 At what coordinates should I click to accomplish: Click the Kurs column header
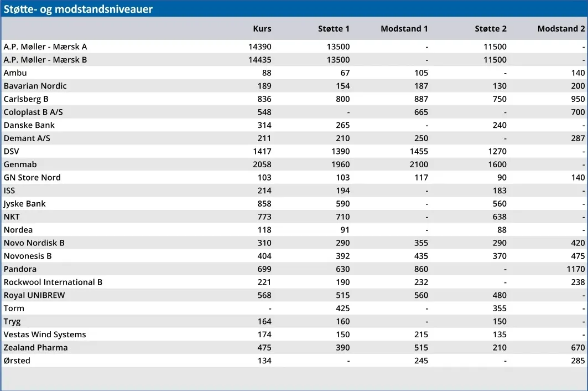pyautogui.click(x=262, y=29)
